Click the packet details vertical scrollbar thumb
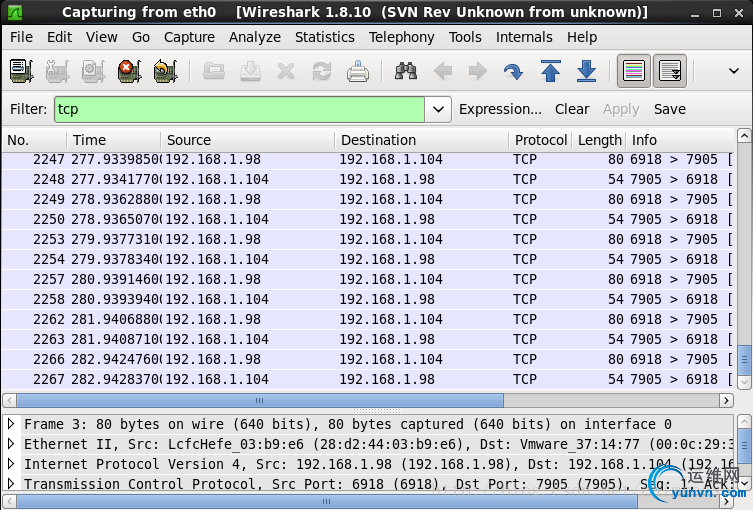This screenshot has width=753, height=510. tap(744, 446)
